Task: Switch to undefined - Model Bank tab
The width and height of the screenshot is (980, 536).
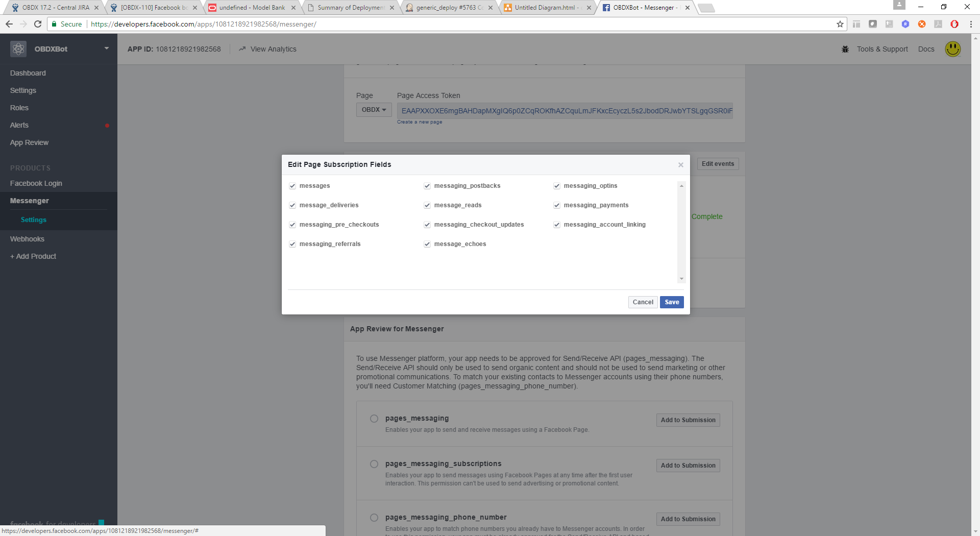Action: 252,8
